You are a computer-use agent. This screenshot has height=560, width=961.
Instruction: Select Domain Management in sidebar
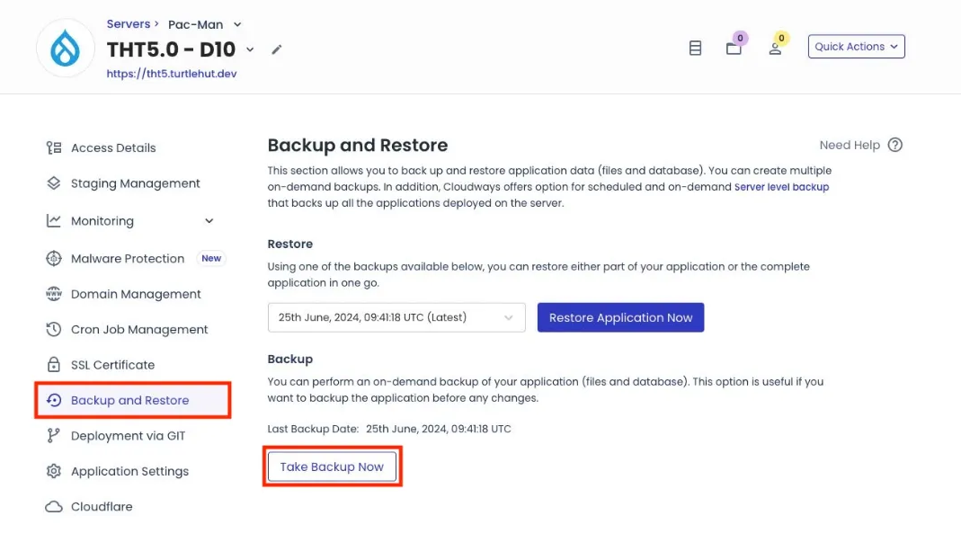136,294
